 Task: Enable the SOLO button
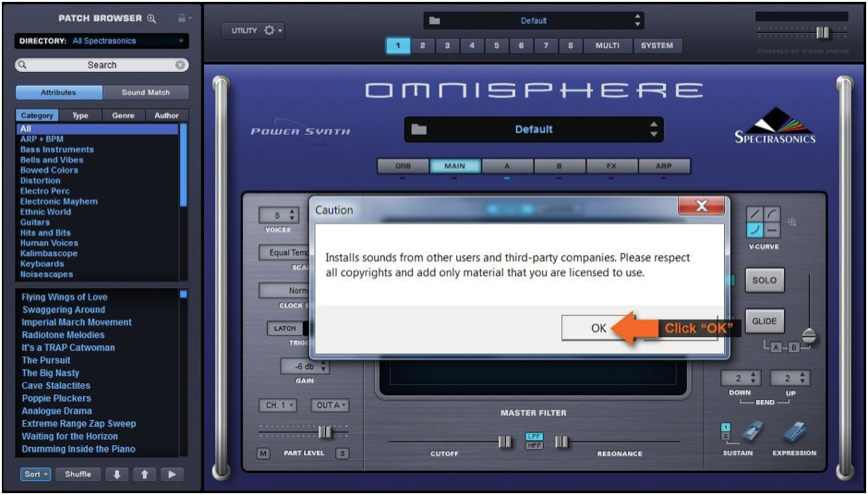pyautogui.click(x=764, y=280)
